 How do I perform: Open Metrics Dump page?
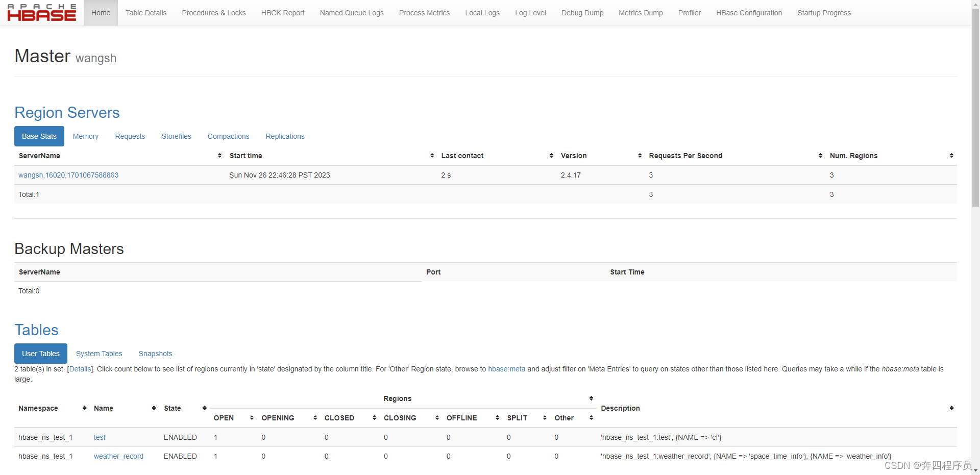click(x=641, y=13)
